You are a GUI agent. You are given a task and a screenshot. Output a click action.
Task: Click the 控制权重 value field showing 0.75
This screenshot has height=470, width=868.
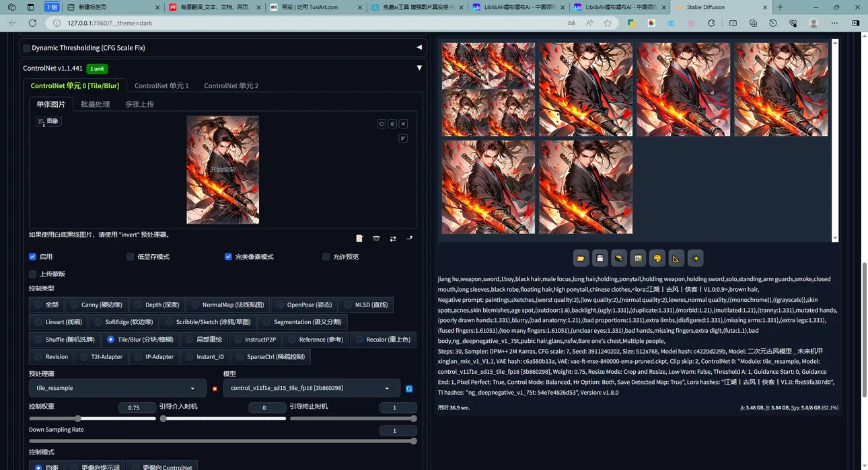click(137, 407)
